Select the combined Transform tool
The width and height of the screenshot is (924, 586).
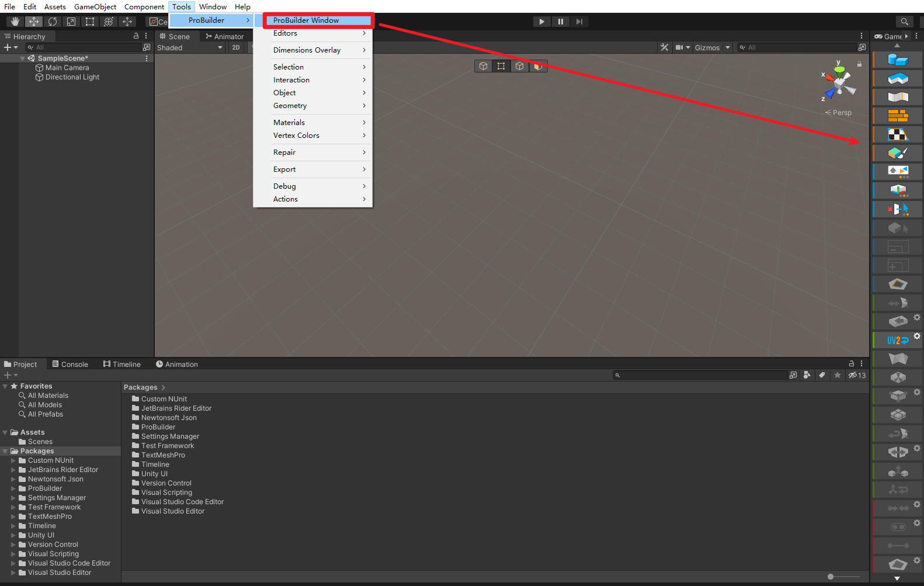click(x=109, y=22)
